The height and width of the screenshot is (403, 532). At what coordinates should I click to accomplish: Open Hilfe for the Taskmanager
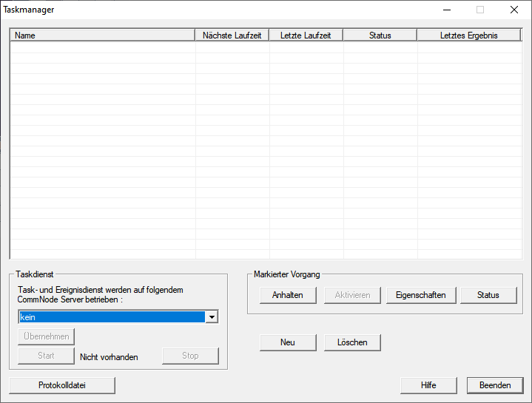[x=428, y=385]
